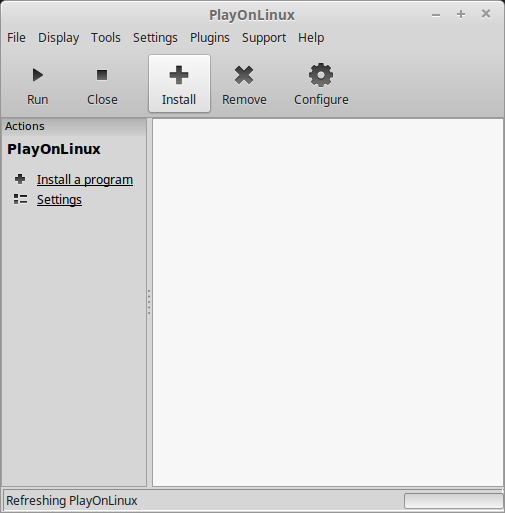Click the status bar progress indicator
This screenshot has height=513, width=505.
pos(453,501)
